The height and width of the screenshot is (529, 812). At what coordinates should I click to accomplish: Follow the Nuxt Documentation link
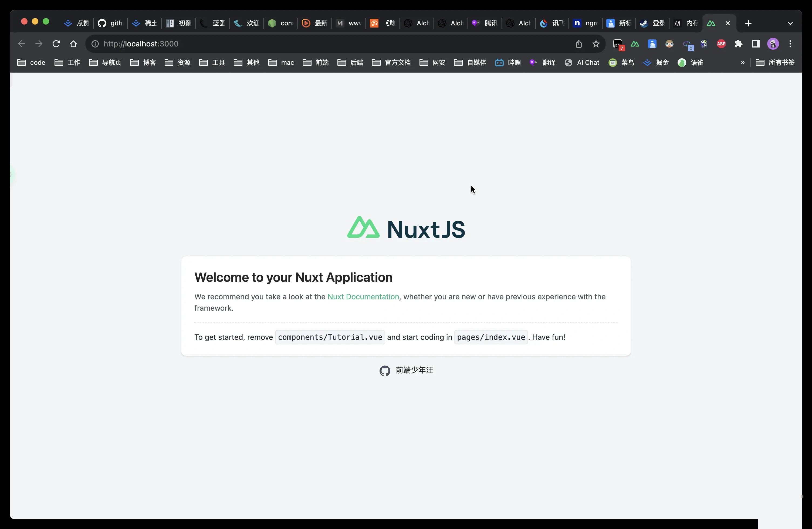click(x=363, y=297)
